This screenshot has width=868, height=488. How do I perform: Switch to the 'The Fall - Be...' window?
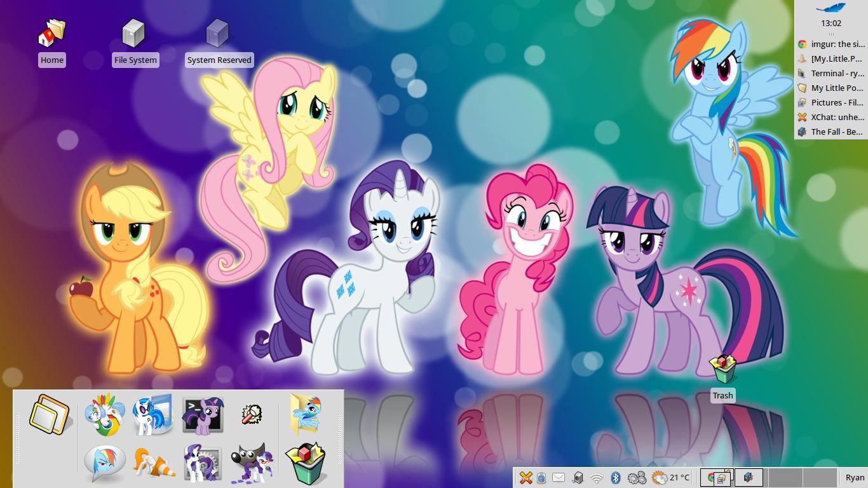point(831,132)
